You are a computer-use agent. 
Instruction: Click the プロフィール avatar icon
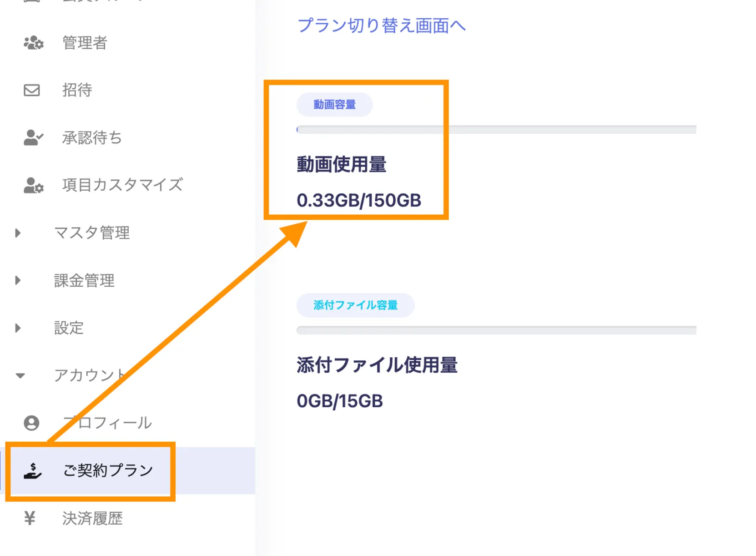coord(32,423)
